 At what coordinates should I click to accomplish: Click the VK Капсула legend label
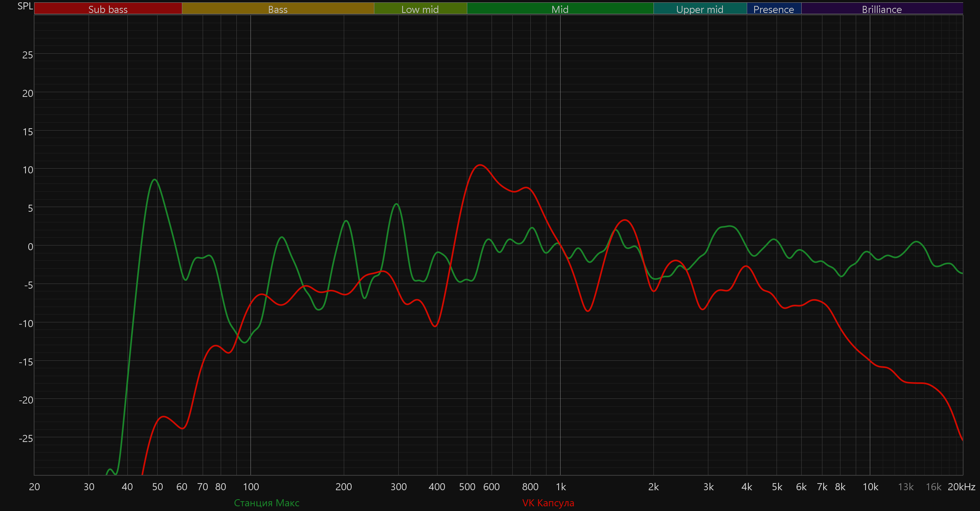(548, 503)
